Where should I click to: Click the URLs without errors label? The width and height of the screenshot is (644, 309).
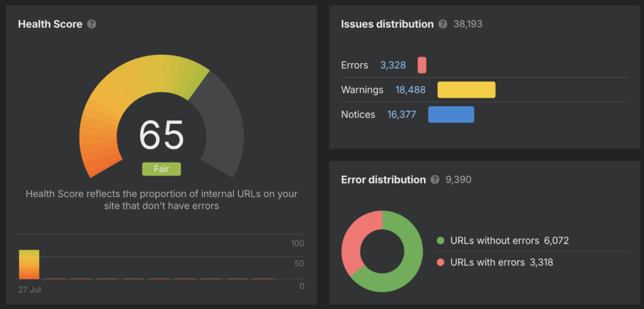(495, 240)
